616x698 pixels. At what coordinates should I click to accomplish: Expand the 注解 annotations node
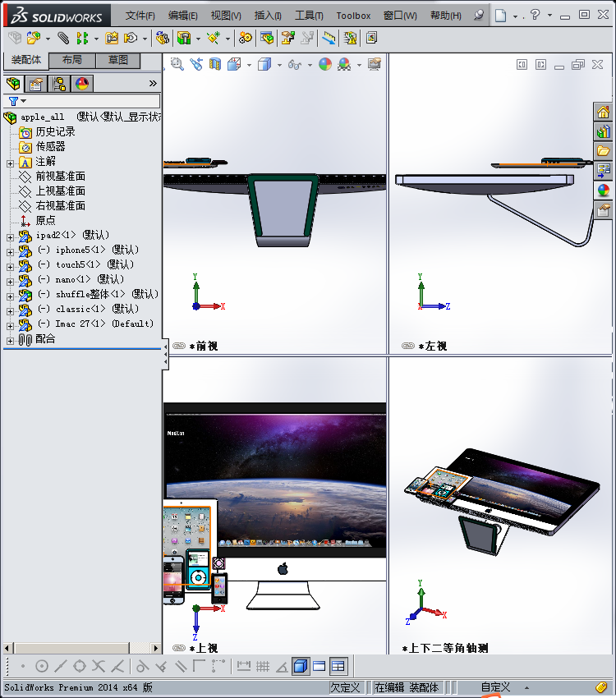10,163
